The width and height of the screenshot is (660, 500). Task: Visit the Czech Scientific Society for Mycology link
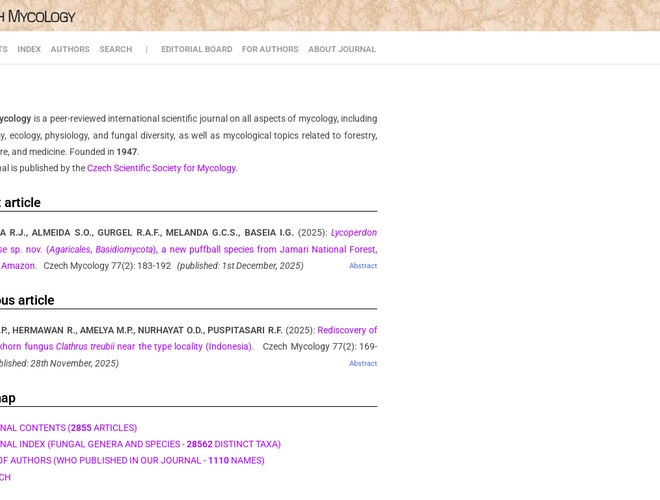tap(161, 168)
